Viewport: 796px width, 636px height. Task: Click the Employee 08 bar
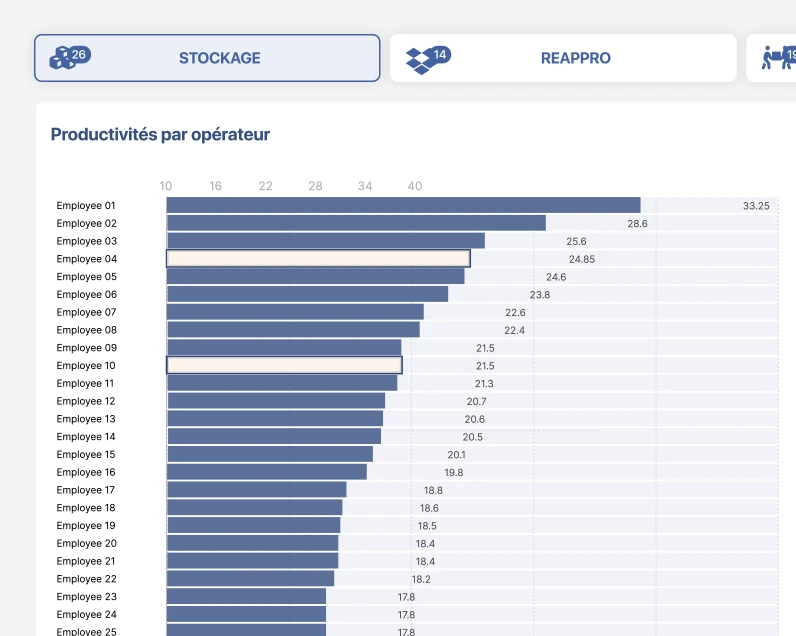point(293,330)
